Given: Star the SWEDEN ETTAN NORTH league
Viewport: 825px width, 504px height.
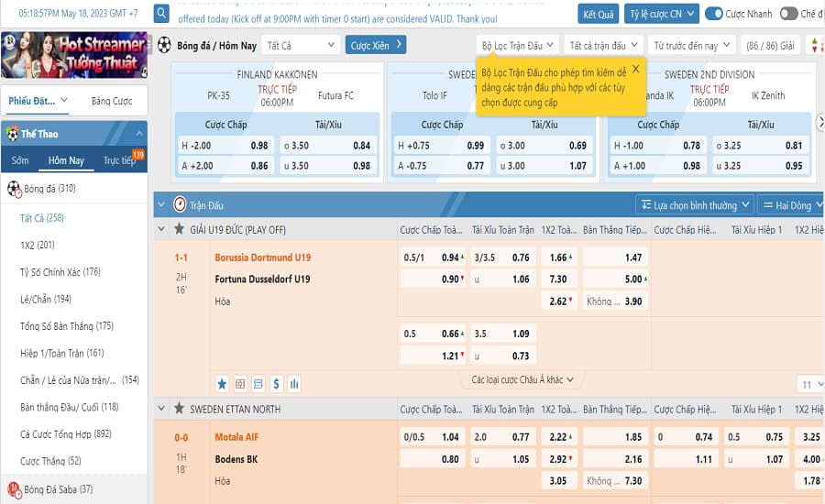Looking at the screenshot, I should (180, 409).
